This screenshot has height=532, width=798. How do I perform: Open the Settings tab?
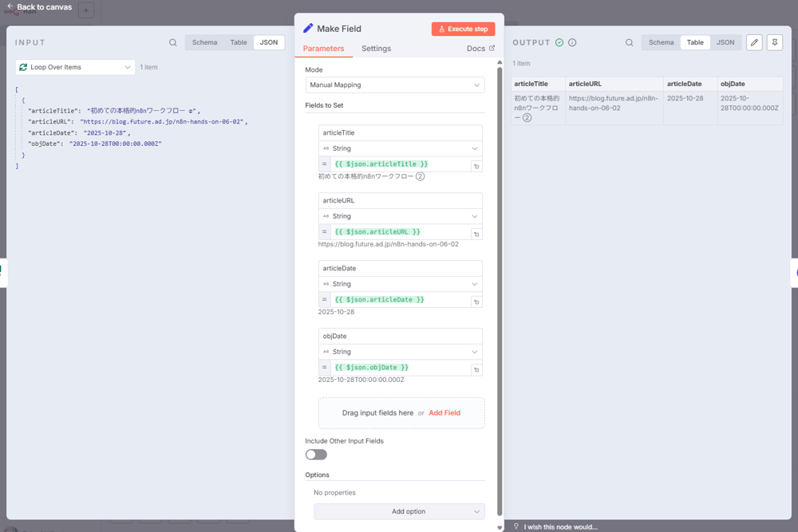click(376, 49)
